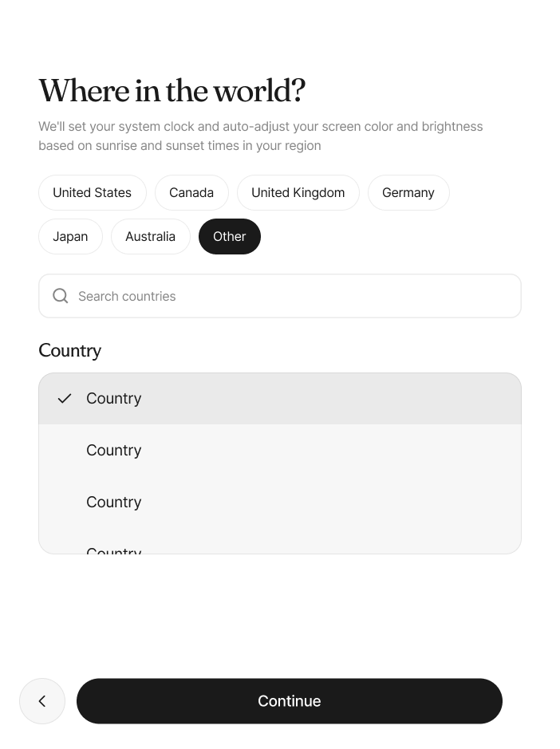Choose the third Country list entry
This screenshot has height=749, width=560.
(x=280, y=502)
